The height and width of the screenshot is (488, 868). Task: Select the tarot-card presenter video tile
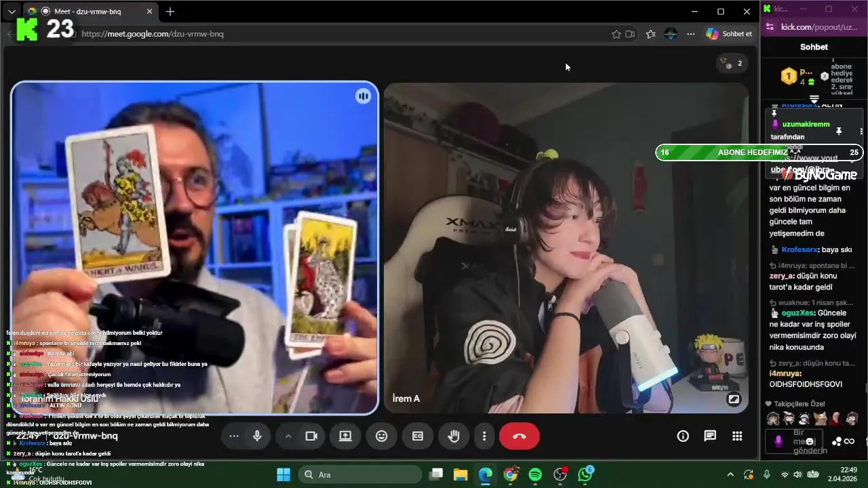195,248
